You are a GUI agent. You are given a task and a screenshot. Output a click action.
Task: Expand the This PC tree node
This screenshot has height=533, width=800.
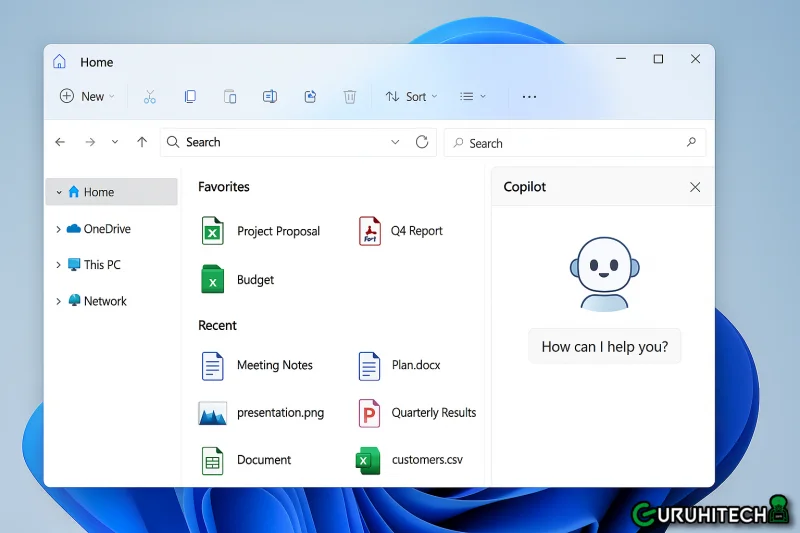click(x=58, y=265)
